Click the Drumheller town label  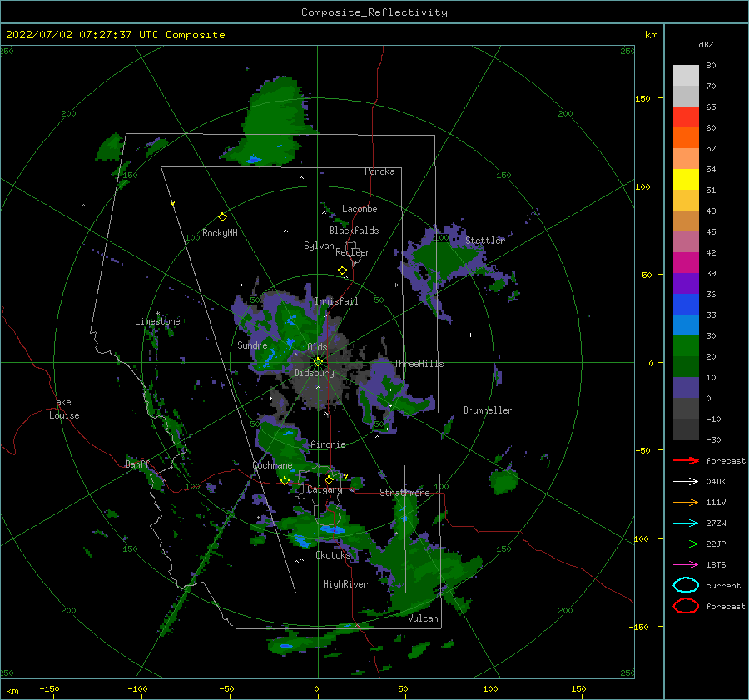[x=488, y=410]
